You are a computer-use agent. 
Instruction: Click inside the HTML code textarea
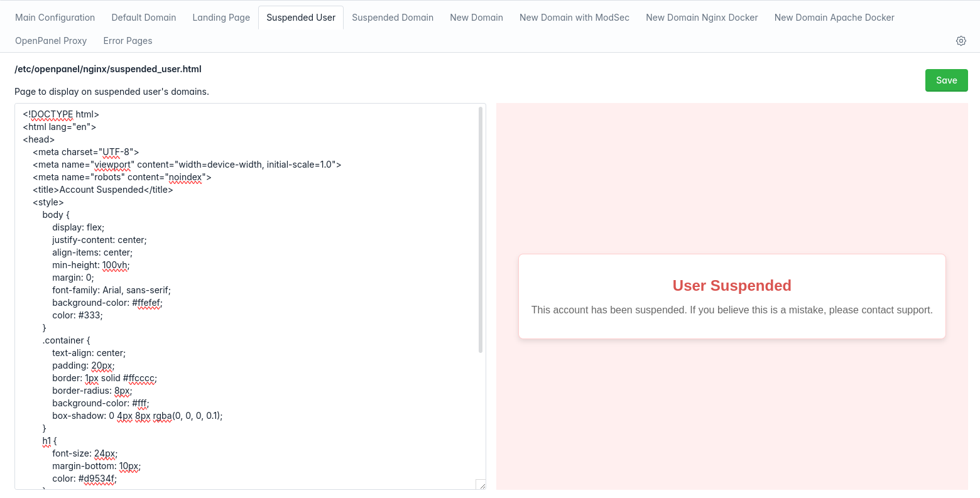pos(250,296)
